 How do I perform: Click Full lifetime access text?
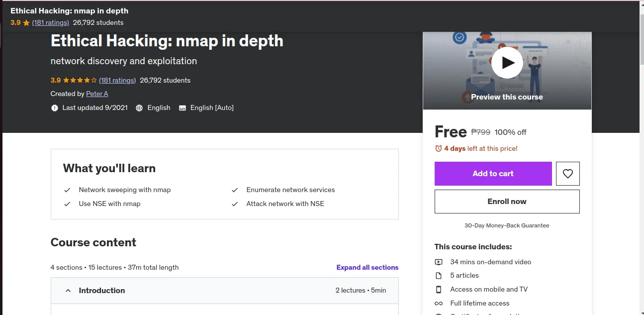coord(480,303)
